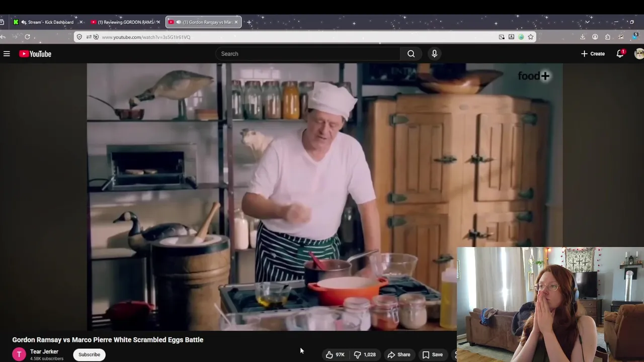Start voice search with microphone icon

434,54
